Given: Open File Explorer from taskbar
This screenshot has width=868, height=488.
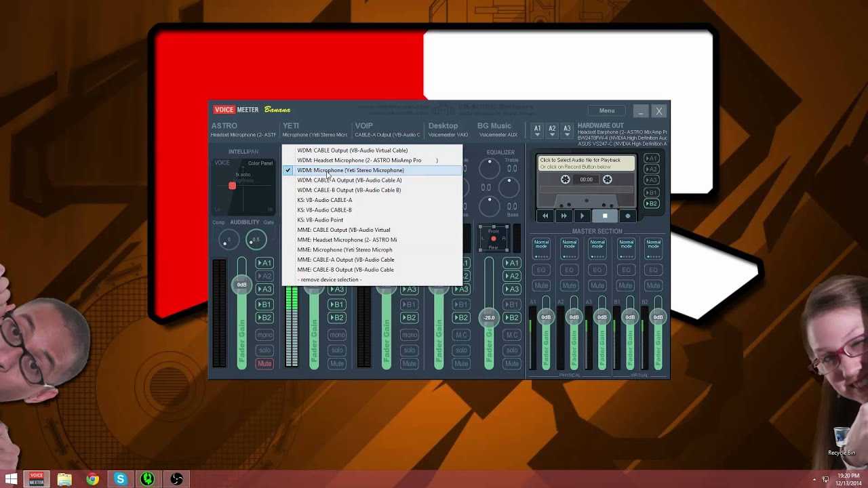Looking at the screenshot, I should (64, 479).
